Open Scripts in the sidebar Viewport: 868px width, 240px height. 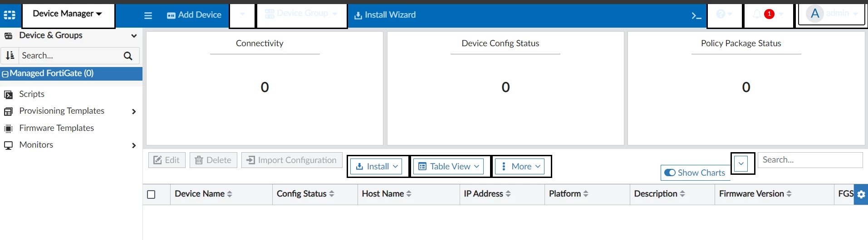[32, 94]
